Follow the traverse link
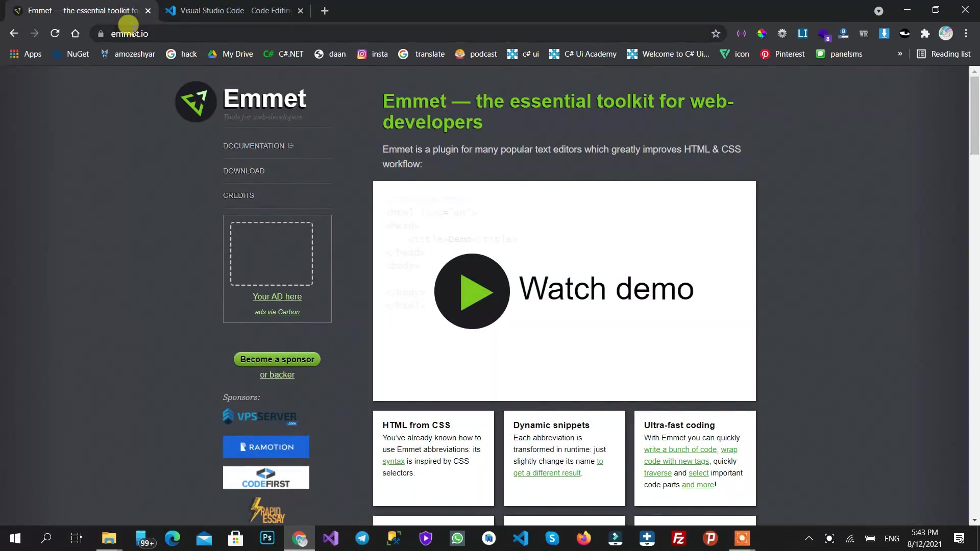Screen dimensions: 980x551 click(x=658, y=473)
